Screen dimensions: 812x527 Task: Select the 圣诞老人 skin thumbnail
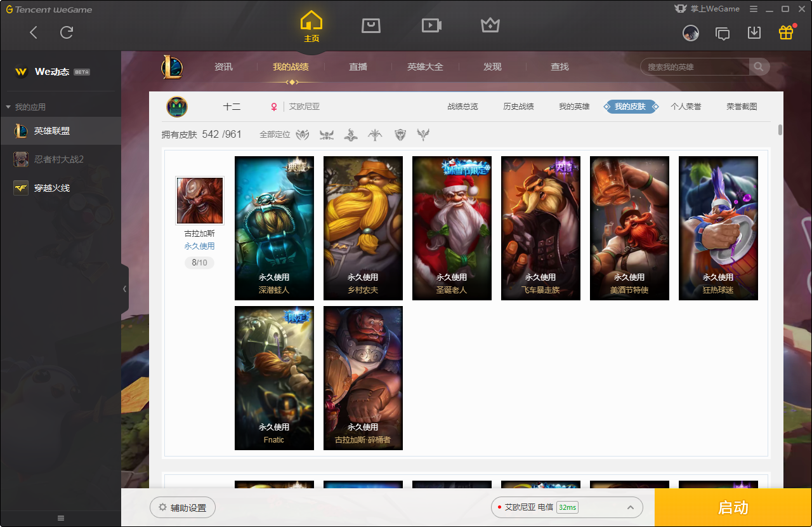click(452, 228)
